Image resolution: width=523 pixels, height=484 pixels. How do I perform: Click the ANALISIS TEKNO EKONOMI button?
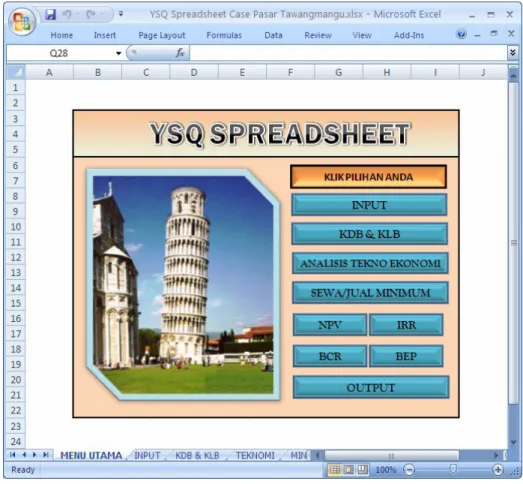pyautogui.click(x=370, y=263)
